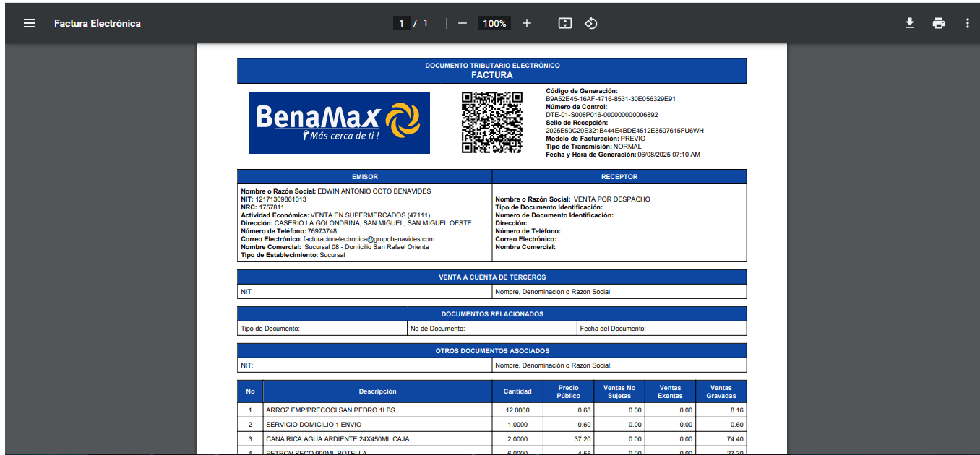980x455 pixels.
Task: Open the PDF sidebar menu
Action: click(30, 23)
